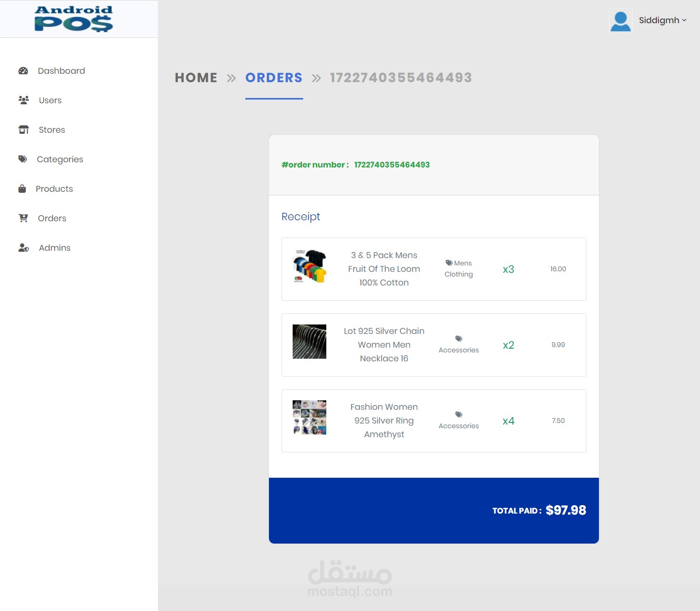Click the Siddigmh user avatar icon
Image resolution: width=700 pixels, height=611 pixels.
click(x=621, y=21)
